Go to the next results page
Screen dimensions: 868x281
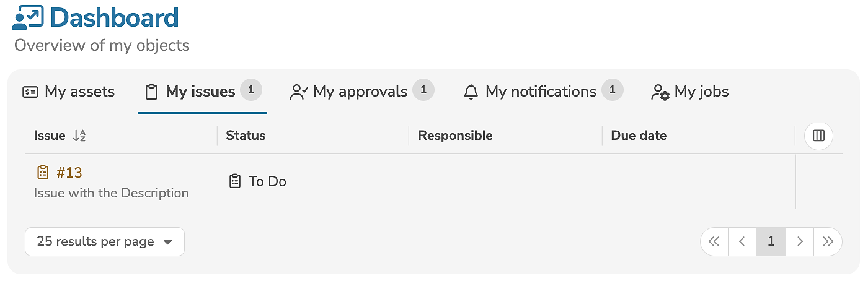[800, 241]
